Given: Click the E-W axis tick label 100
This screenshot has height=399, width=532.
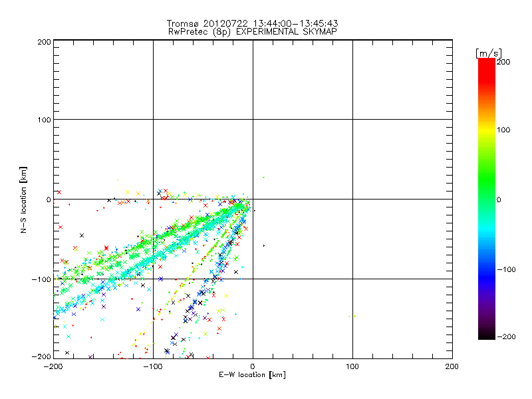Looking at the screenshot, I should pos(352,366).
